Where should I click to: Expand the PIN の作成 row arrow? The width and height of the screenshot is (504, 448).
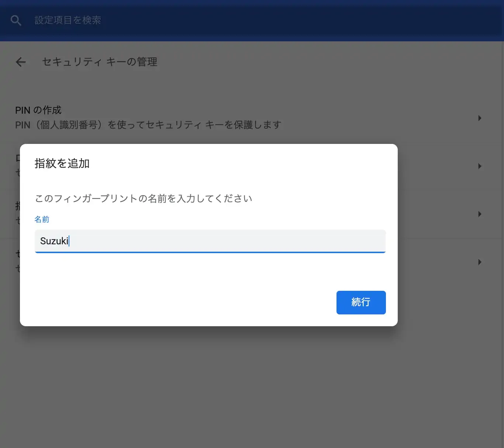click(x=480, y=118)
